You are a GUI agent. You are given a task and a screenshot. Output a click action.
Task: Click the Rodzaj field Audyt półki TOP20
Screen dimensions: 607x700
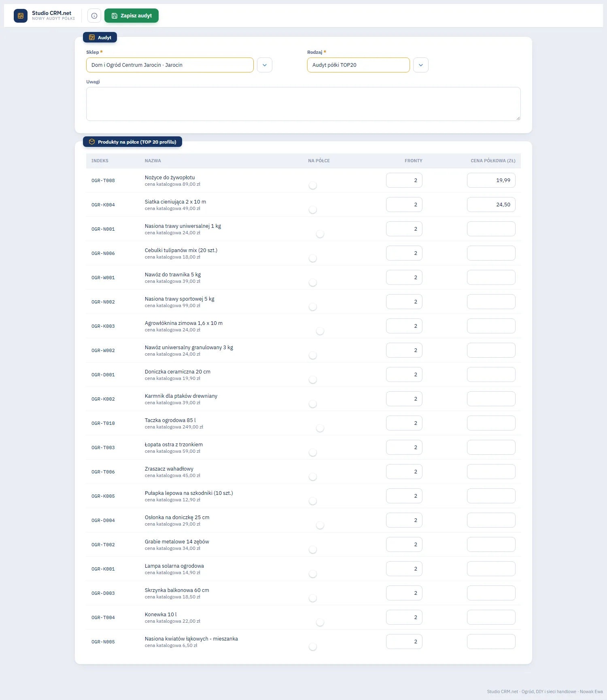(359, 65)
